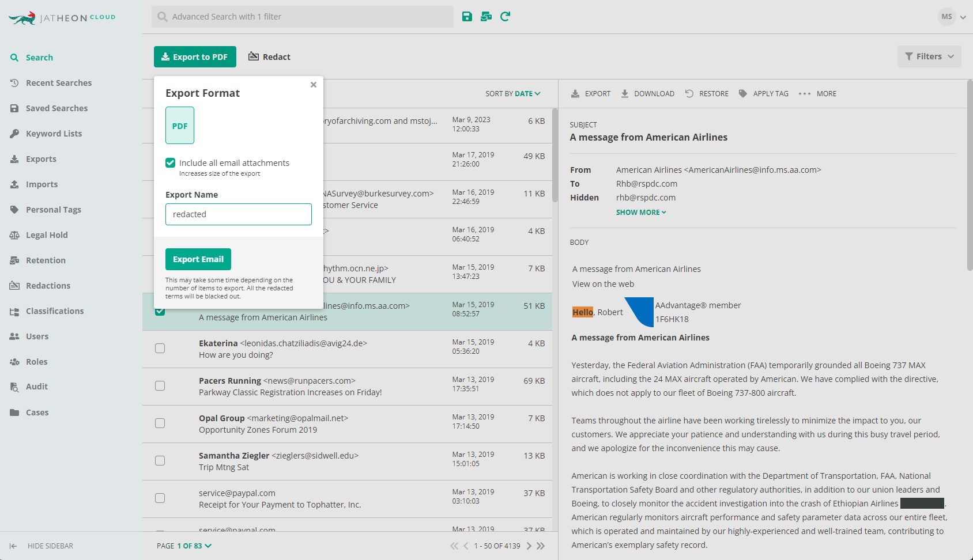Viewport: 973px width, 560px height.
Task: Uncheck the American Airlines message checkbox
Action: tap(160, 312)
